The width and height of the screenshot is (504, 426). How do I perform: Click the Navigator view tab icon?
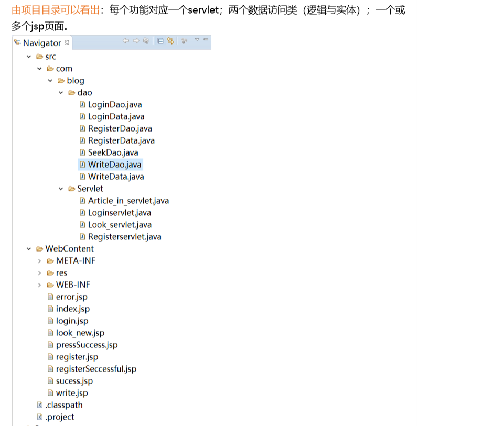point(18,43)
